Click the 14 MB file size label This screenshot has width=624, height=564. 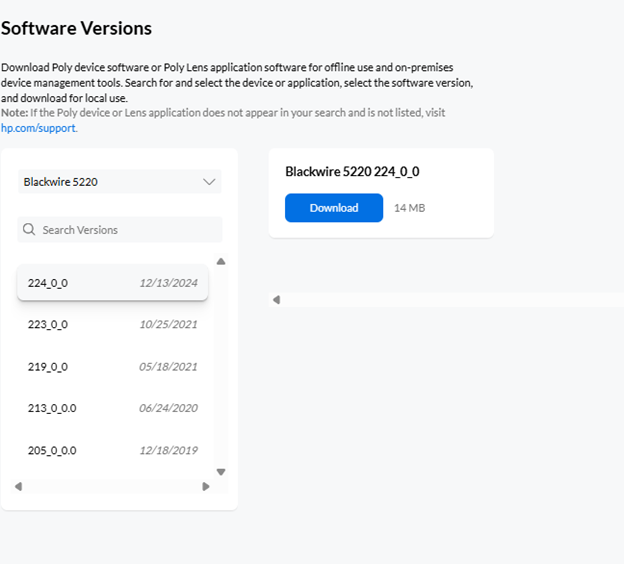[409, 208]
